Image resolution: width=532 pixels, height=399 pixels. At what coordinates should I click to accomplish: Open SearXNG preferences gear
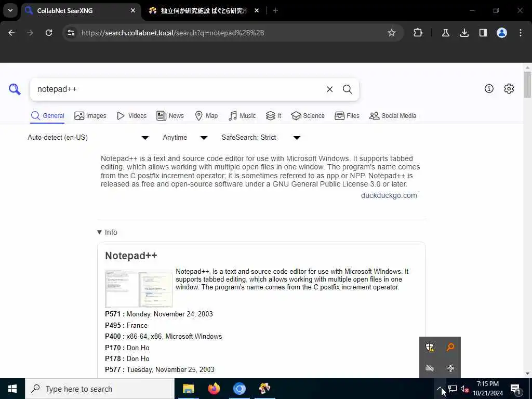(x=509, y=88)
